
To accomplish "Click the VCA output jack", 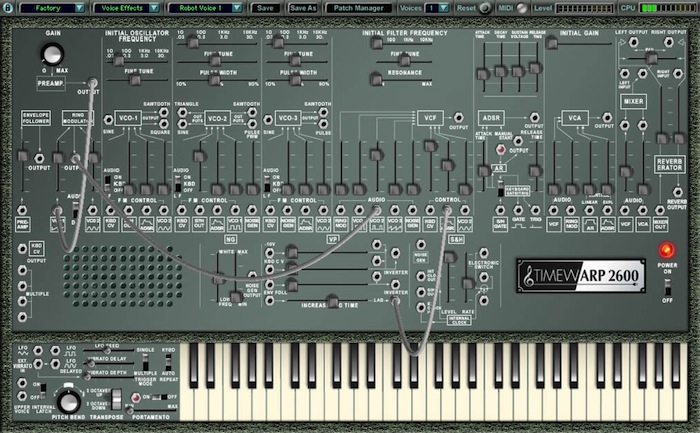I will tap(607, 118).
